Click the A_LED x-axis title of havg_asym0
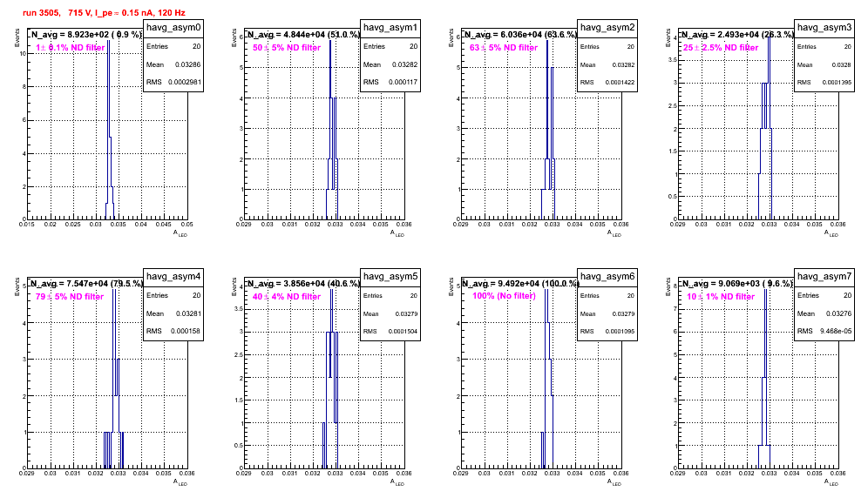The image size is (868, 498). [x=180, y=233]
